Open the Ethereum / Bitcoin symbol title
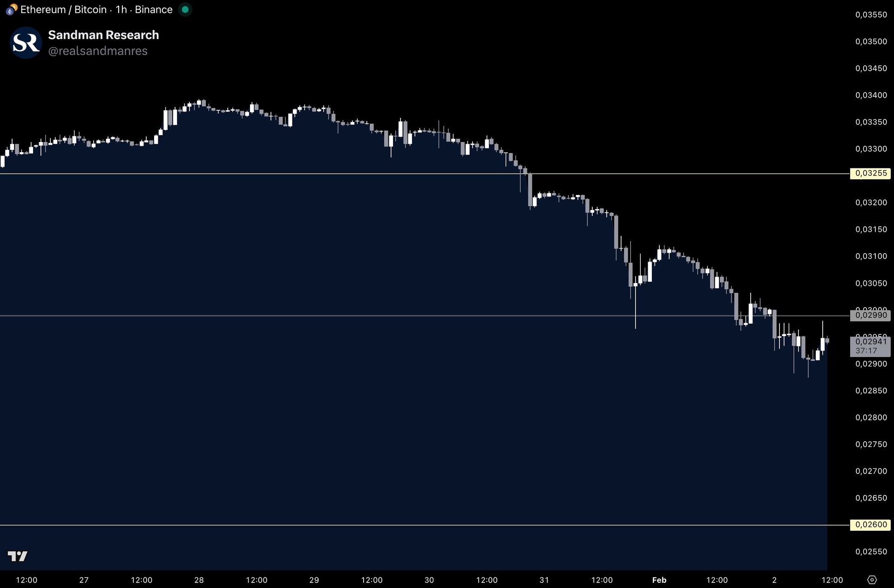This screenshot has height=588, width=894. 63,9
